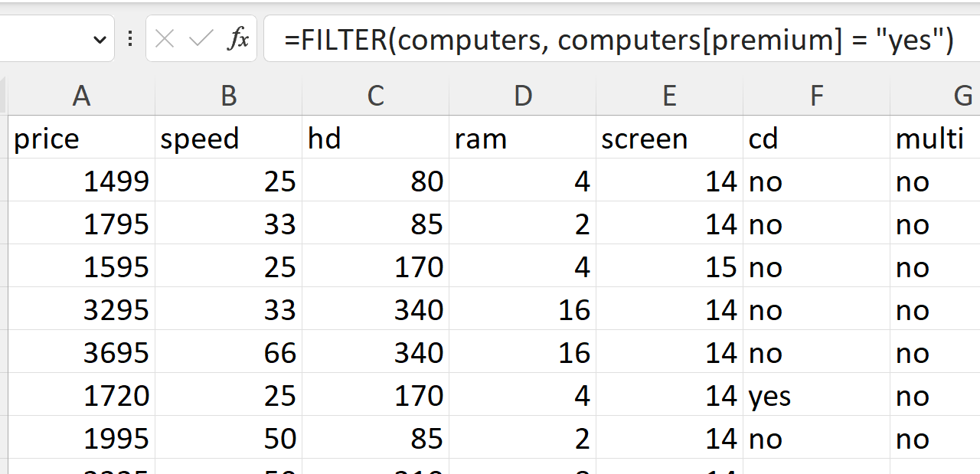
Task: Select column E header
Action: (x=669, y=96)
